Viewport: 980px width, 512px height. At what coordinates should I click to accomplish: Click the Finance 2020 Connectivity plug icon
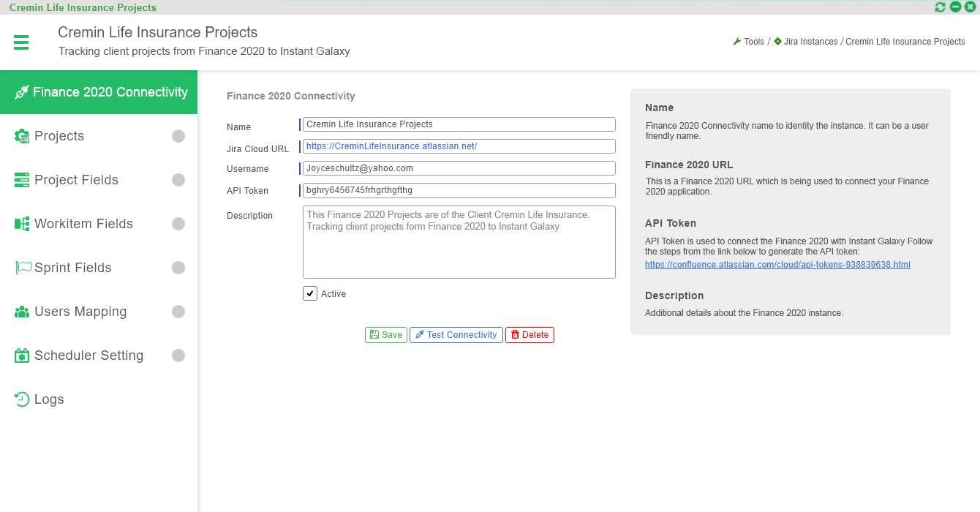[x=21, y=92]
